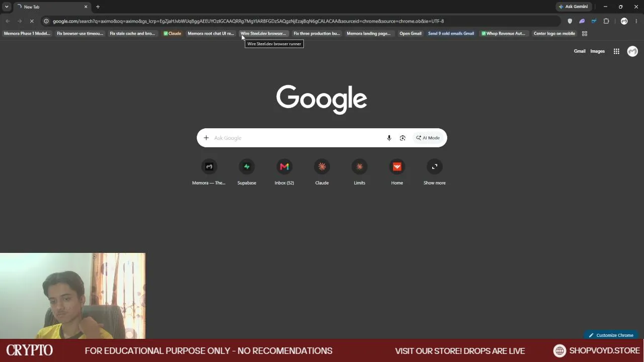Open the Whop Revenue Aut tab group
The height and width of the screenshot is (362, 644).
503,34
